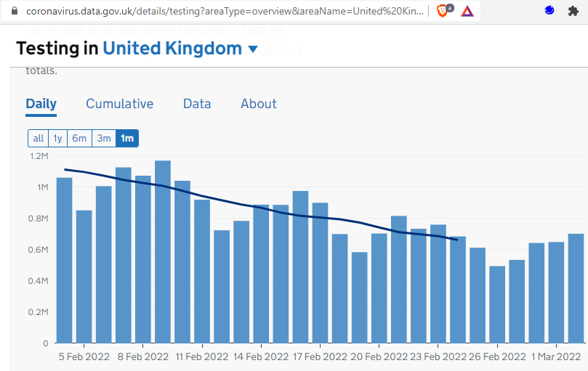
Task: Click the end of the average line
Action: tap(456, 239)
